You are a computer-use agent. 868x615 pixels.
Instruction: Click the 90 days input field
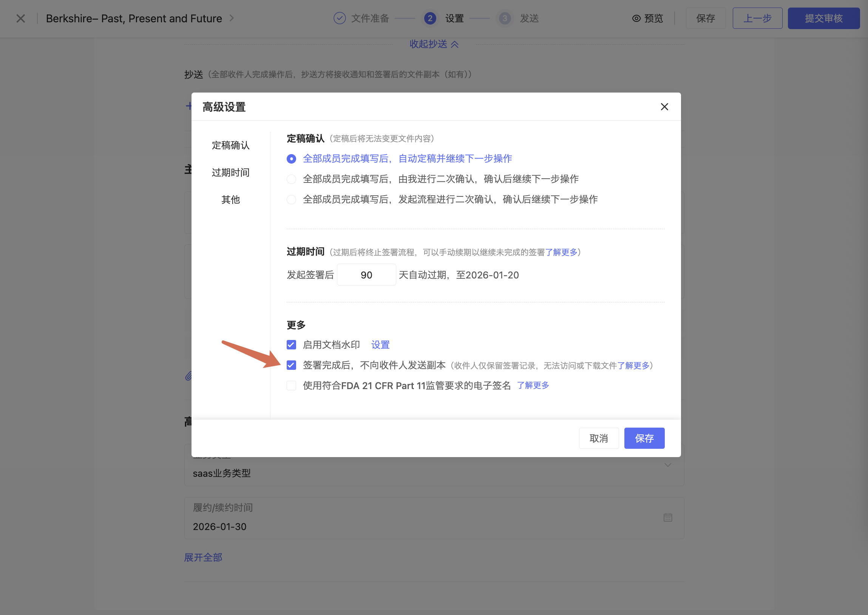click(366, 275)
